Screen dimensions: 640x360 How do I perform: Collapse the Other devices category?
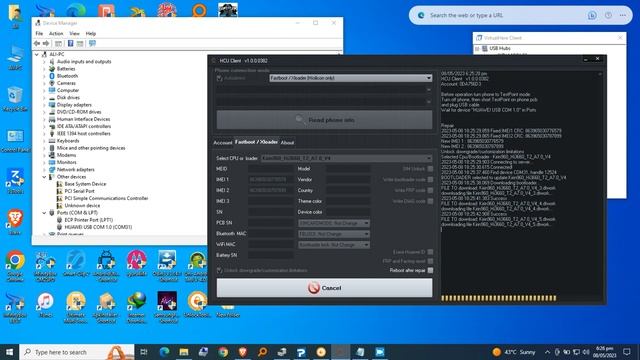[x=44, y=177]
